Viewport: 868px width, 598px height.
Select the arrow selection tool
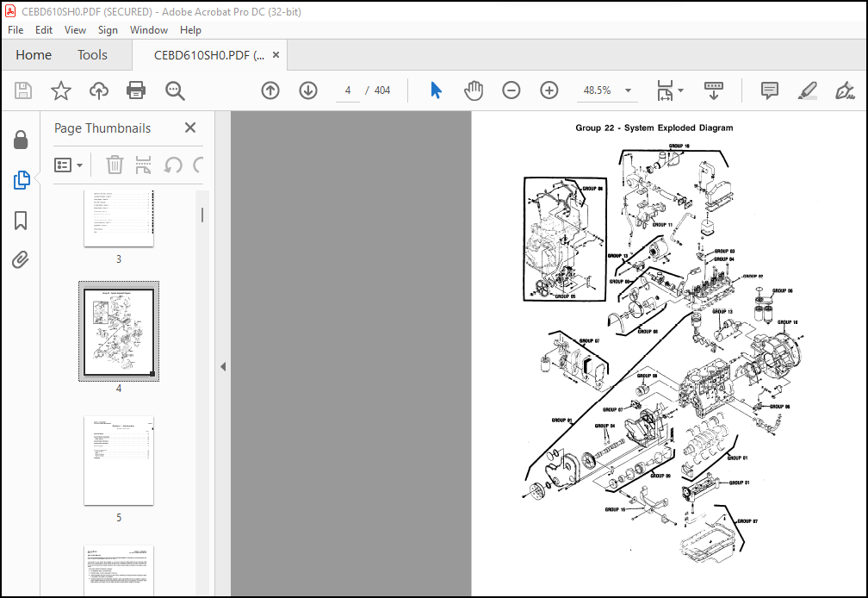[437, 90]
